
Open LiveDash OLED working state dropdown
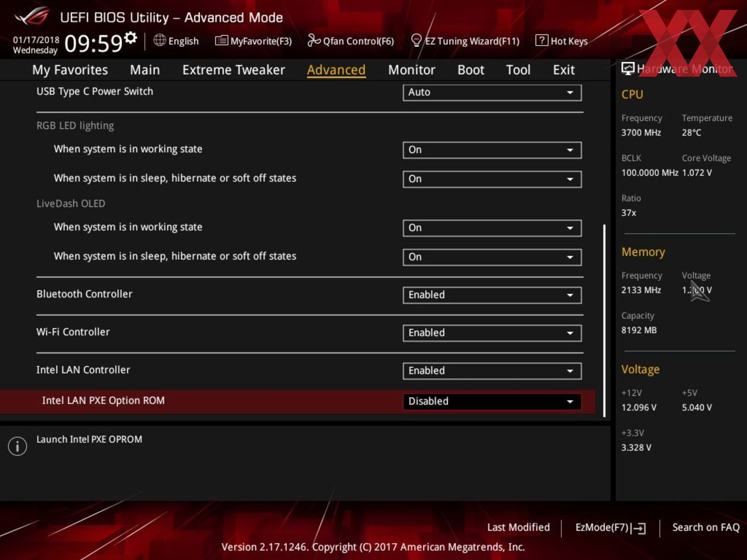tap(492, 228)
